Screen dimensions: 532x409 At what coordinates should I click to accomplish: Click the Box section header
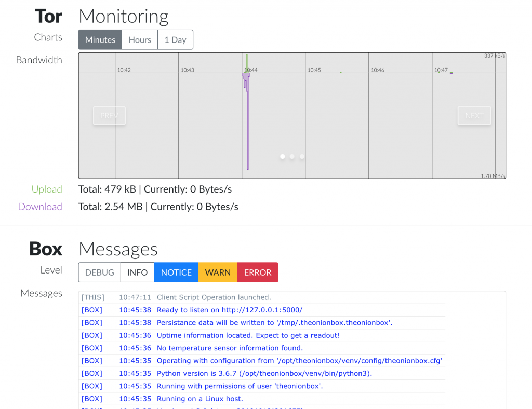click(46, 249)
